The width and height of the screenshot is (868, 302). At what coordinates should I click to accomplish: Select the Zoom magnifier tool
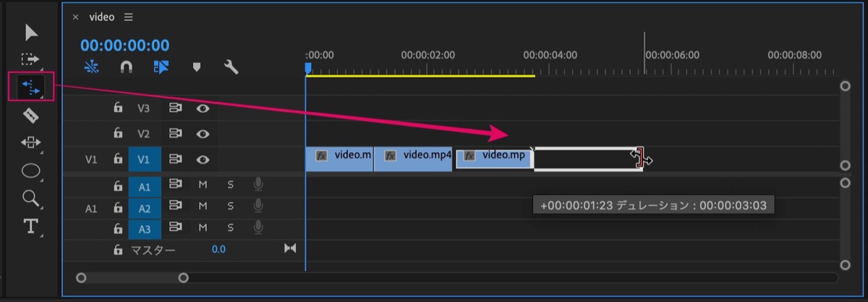coord(31,198)
